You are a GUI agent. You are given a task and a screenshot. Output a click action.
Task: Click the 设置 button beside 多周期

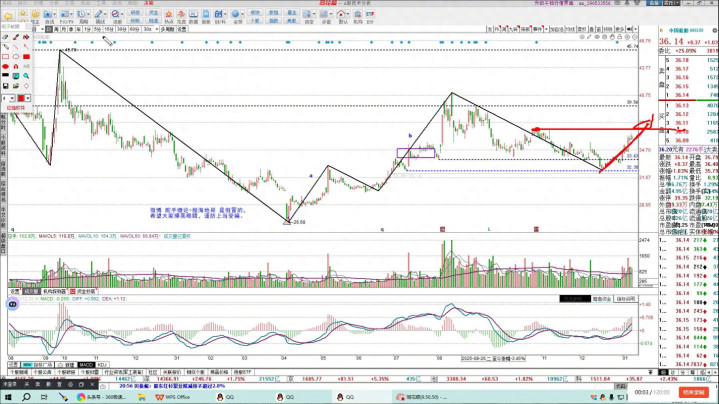click(x=182, y=29)
